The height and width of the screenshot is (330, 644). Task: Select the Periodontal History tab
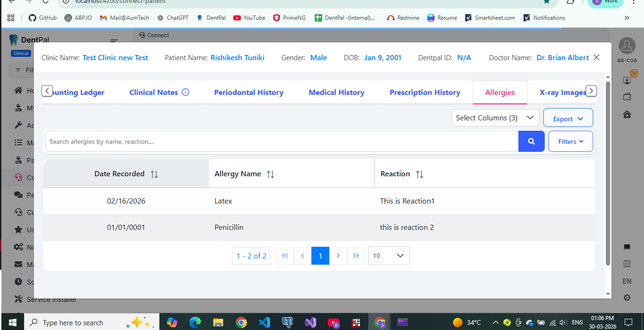coord(248,93)
